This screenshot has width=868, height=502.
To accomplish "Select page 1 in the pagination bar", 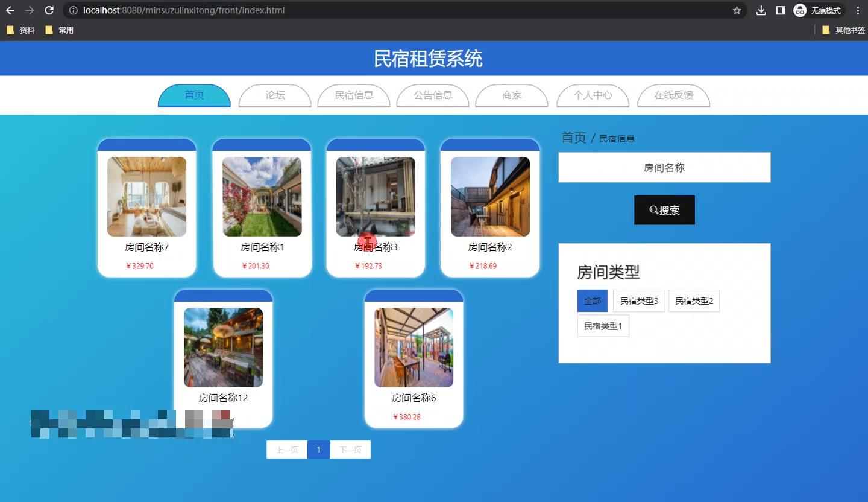I will coord(318,449).
